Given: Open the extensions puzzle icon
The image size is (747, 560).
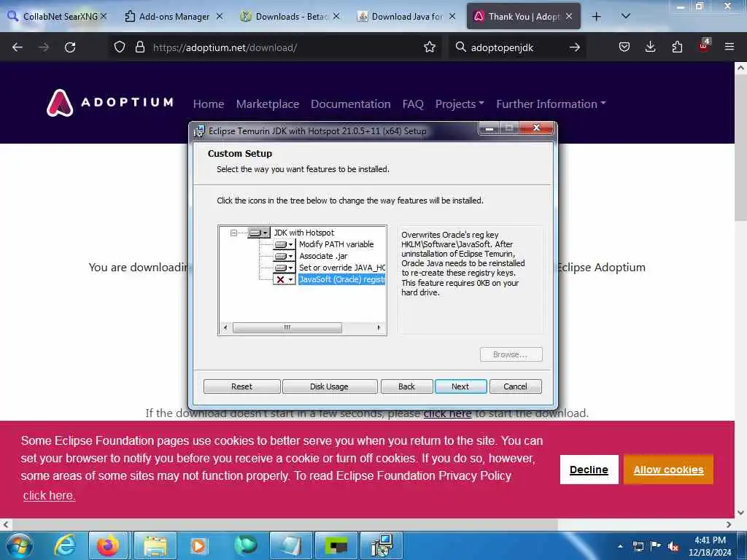Looking at the screenshot, I should coord(677,47).
